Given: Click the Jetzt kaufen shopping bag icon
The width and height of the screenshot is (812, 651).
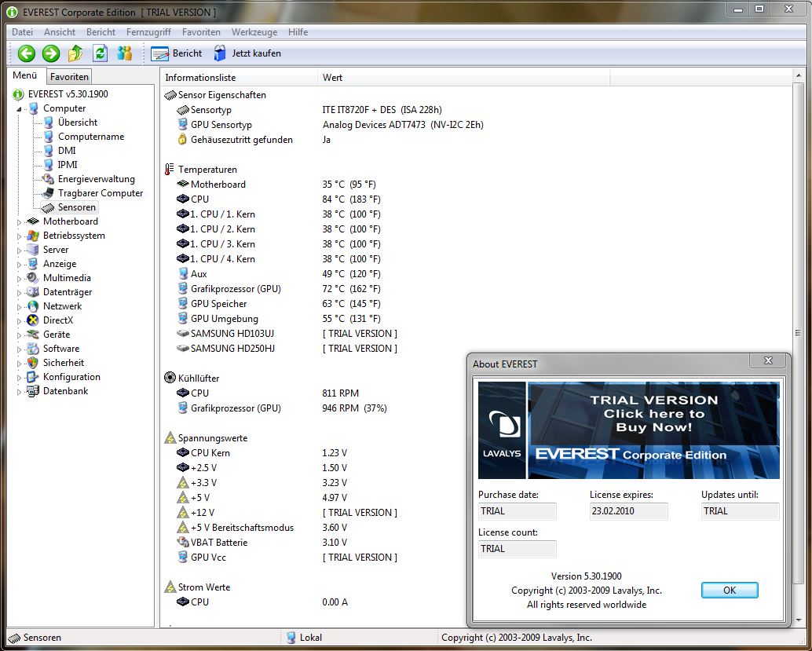Looking at the screenshot, I should click(220, 53).
